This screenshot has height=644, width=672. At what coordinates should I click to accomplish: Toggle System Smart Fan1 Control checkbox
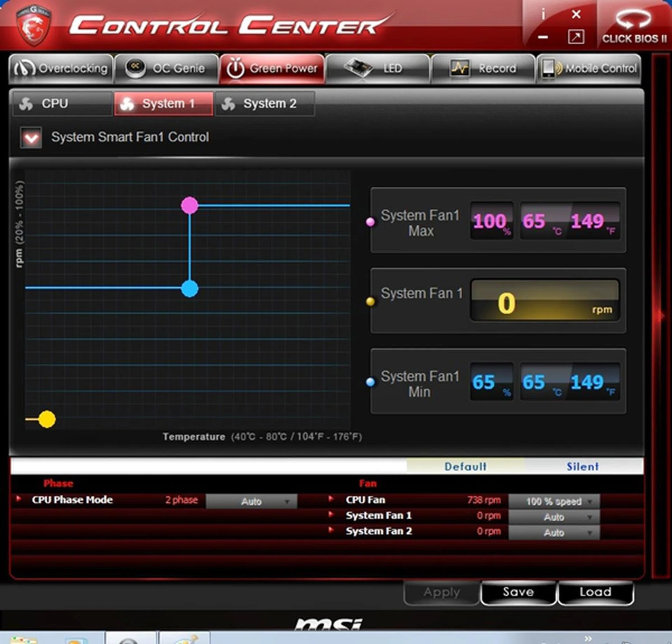point(31,138)
